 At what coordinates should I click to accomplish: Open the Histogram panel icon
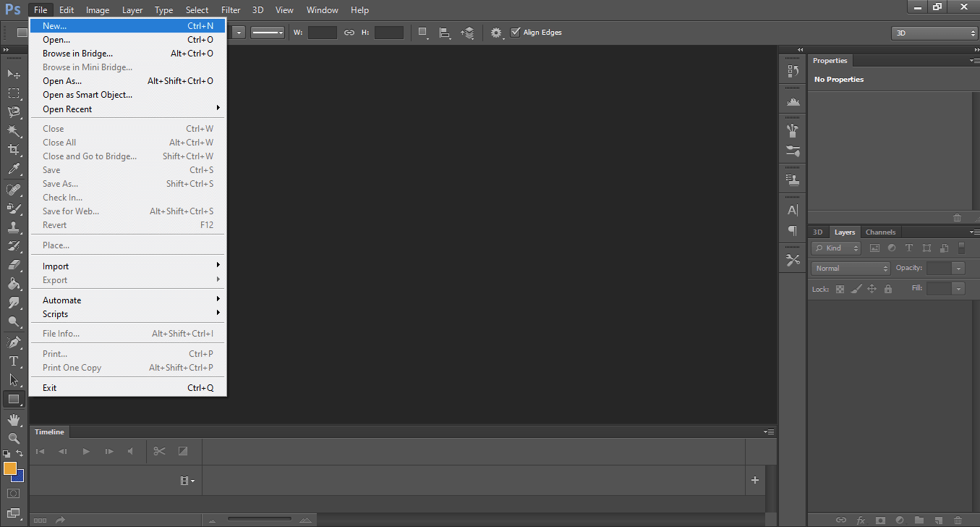point(793,103)
